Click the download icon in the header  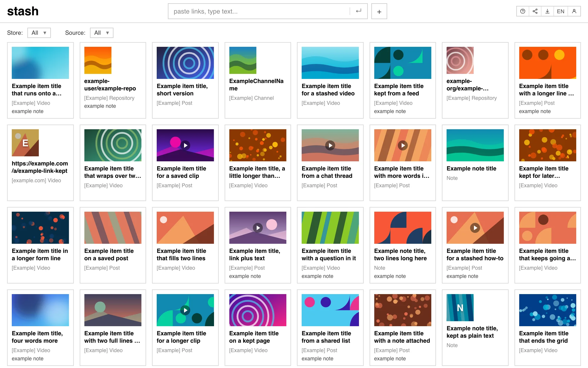click(547, 11)
